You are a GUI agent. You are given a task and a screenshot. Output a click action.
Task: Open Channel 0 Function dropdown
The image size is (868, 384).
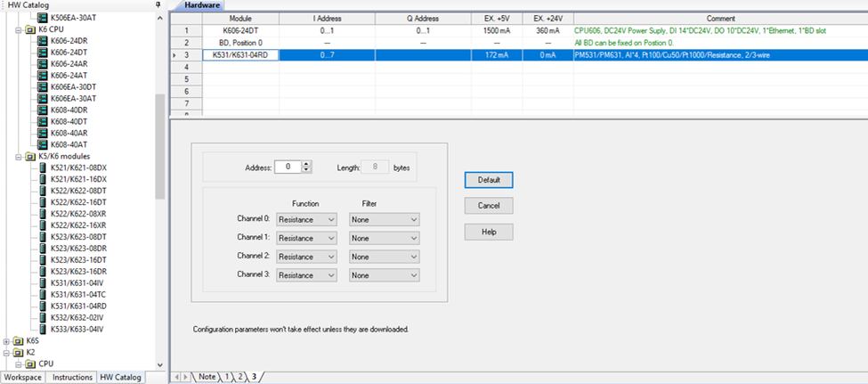coord(306,220)
